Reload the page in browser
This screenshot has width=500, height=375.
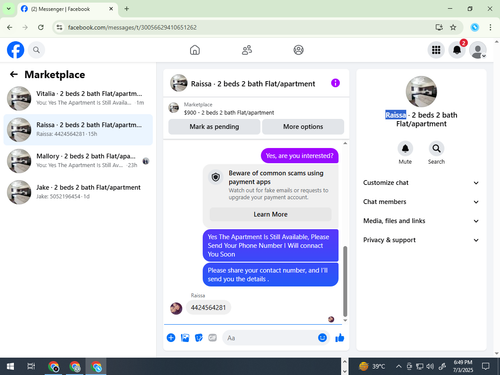tap(41, 27)
